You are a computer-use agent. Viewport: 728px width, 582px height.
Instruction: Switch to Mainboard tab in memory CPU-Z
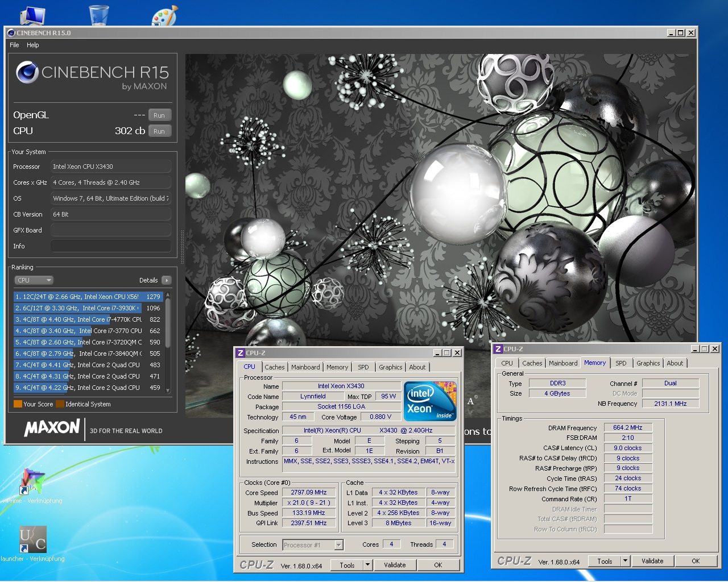pyautogui.click(x=563, y=363)
